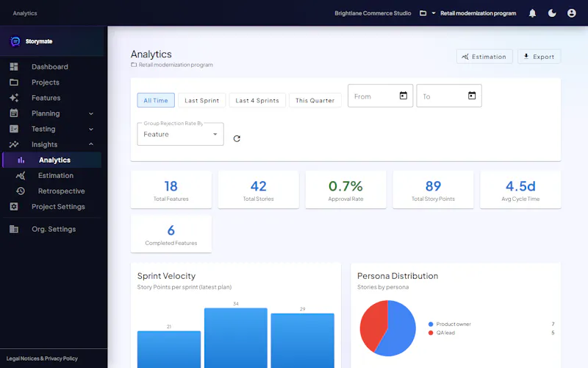The width and height of the screenshot is (588, 368).
Task: Click the Total Story Points 89 card
Action: (x=433, y=190)
